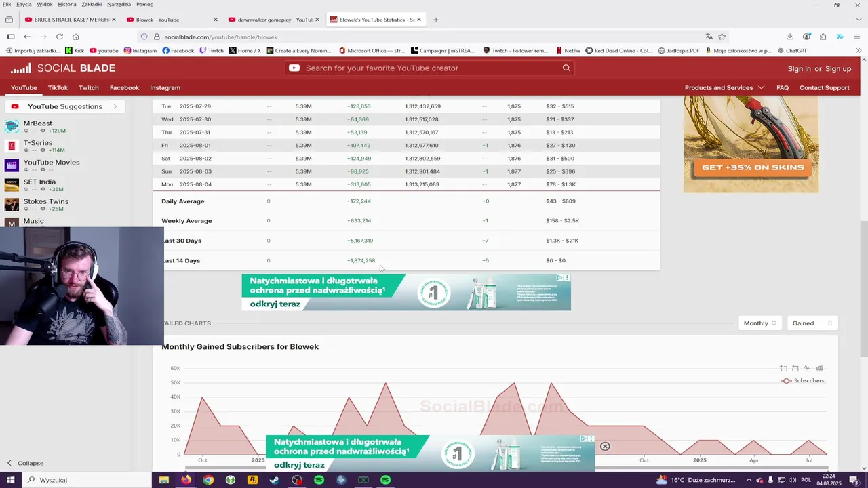Open the extensions puzzle icon
This screenshot has height=488, width=868.
pos(823,37)
